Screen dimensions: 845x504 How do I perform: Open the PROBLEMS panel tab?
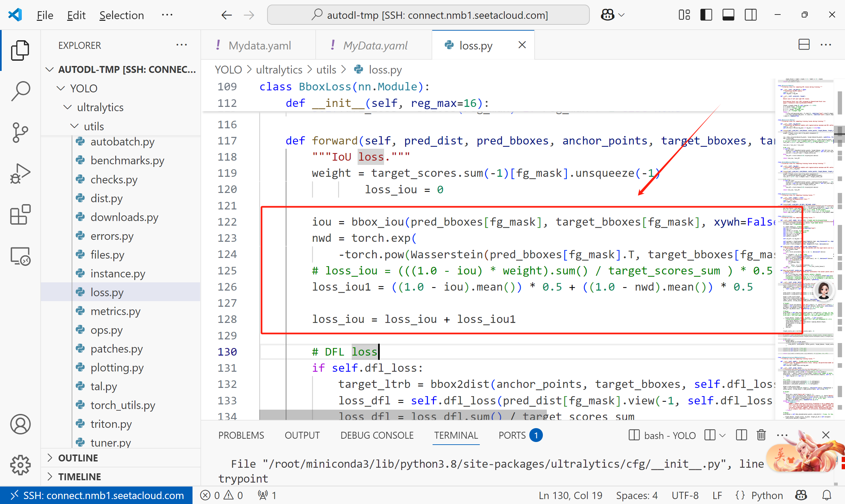point(241,435)
